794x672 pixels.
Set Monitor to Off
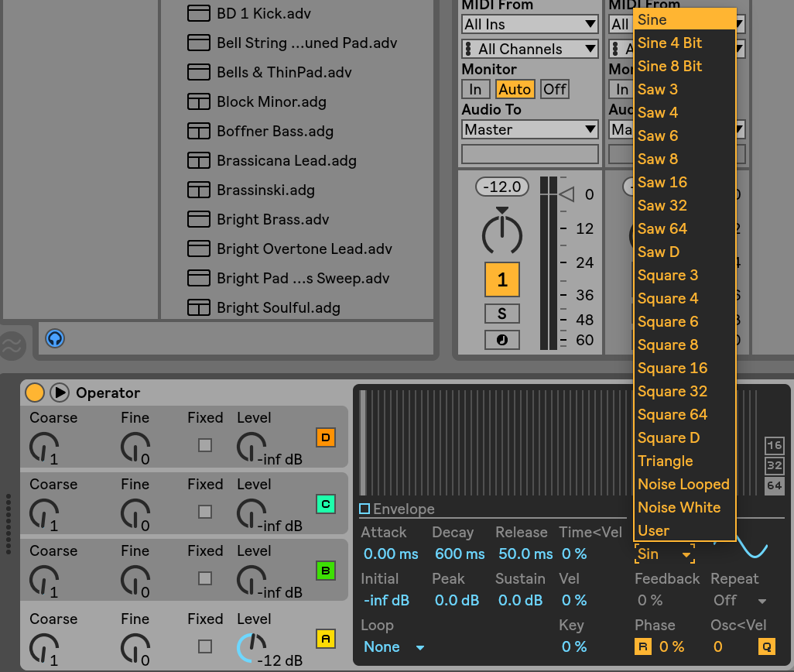(x=554, y=89)
